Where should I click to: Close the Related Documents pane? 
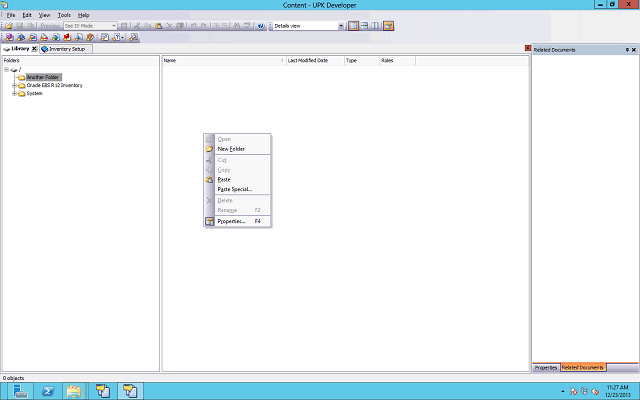[x=634, y=50]
